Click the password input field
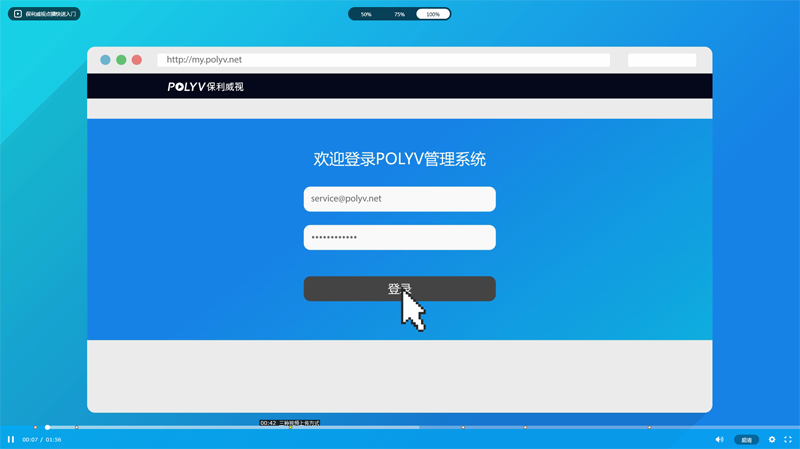 [399, 238]
